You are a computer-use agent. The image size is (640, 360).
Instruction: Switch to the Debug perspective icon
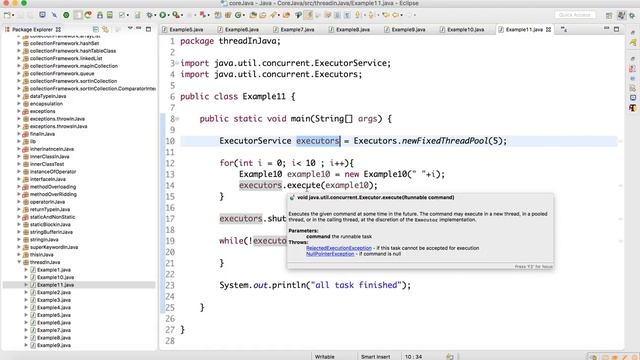632,16
